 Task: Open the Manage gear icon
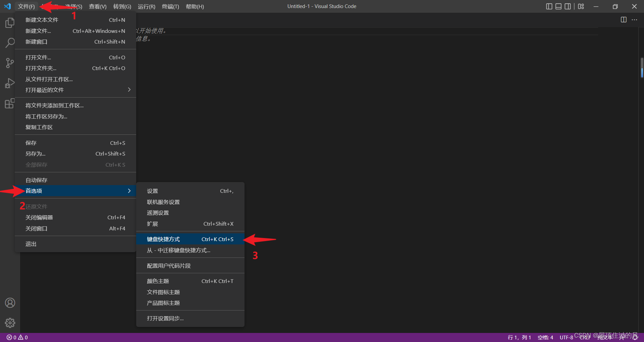[10, 323]
